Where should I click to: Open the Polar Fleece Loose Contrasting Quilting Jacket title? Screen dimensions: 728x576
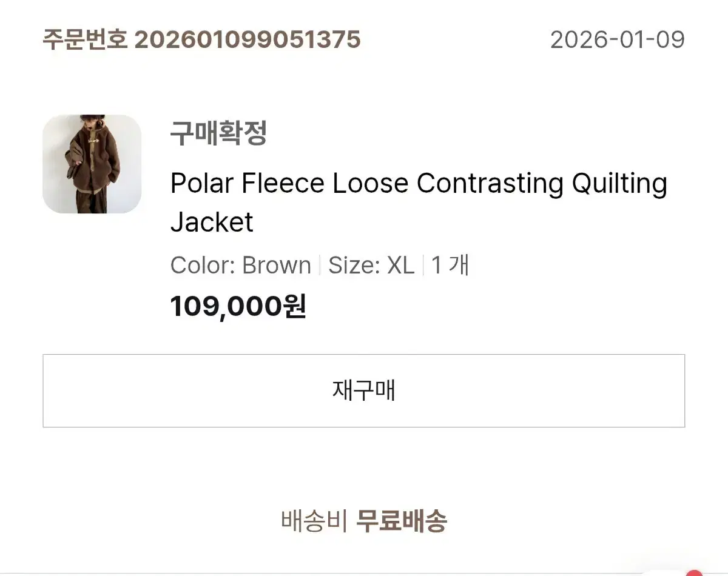pyautogui.click(x=419, y=203)
